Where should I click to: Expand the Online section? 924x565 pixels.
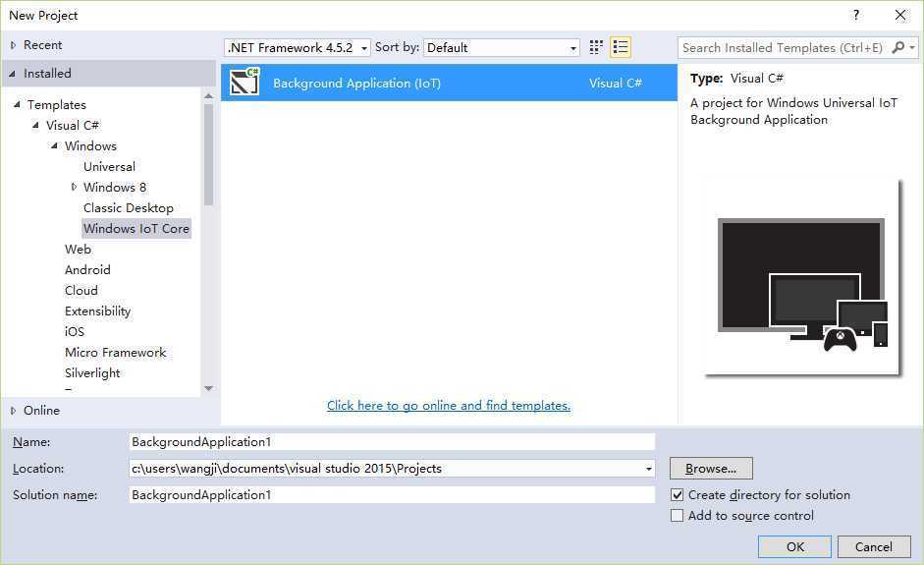click(13, 411)
